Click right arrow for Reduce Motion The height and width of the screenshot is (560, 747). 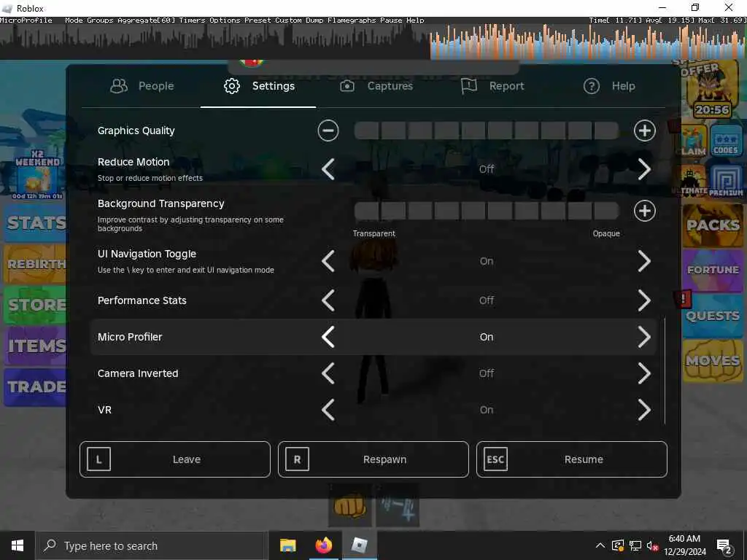644,169
